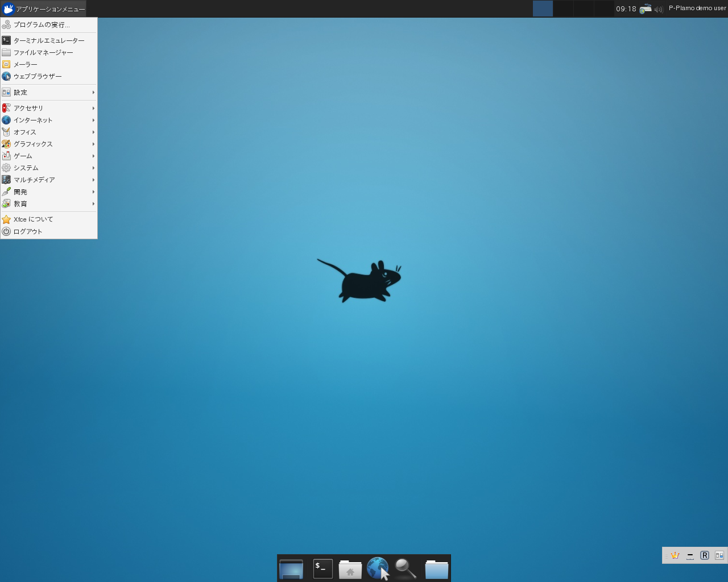The height and width of the screenshot is (582, 728).
Task: Switch to the second workspace in pager
Action: (563, 9)
